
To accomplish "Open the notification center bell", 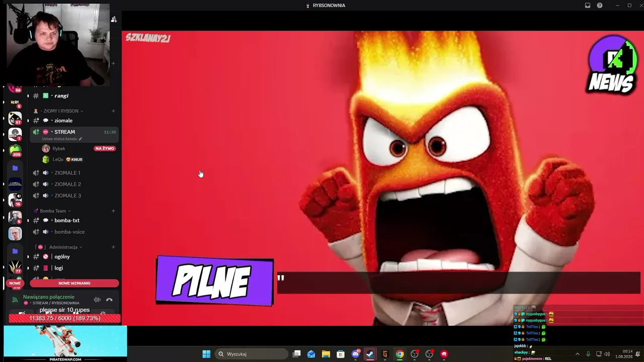I will 638,354.
